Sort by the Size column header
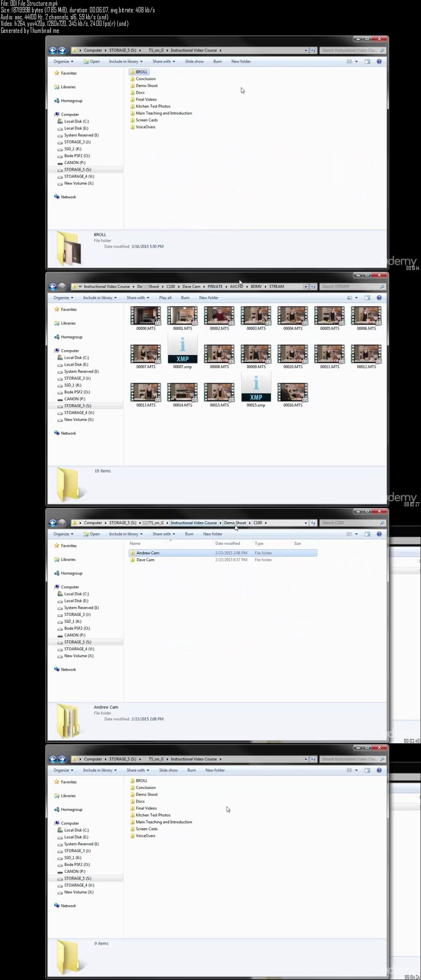The width and height of the screenshot is (421, 980). click(297, 543)
